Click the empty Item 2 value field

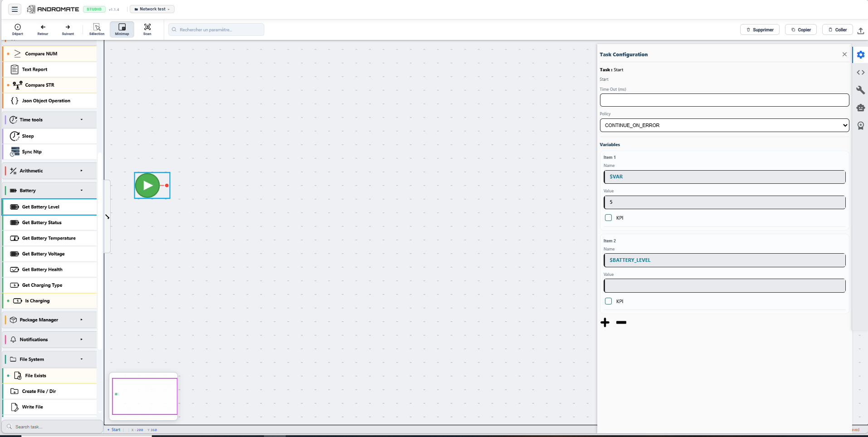725,286
